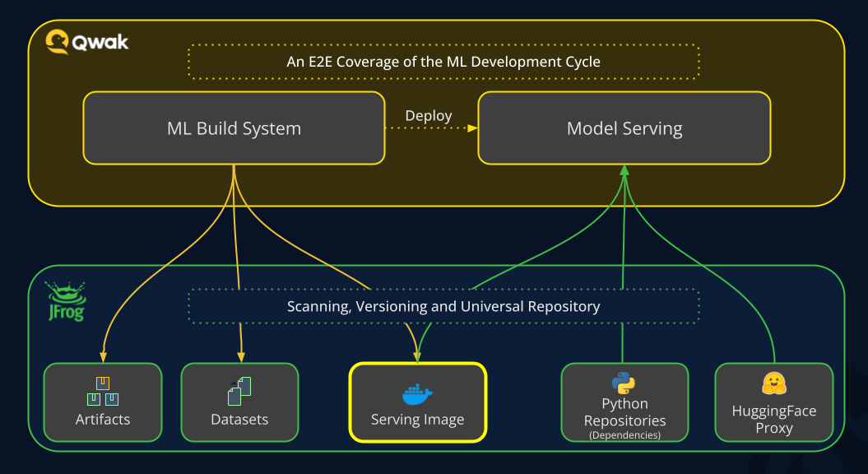Expand the Python Repositories dependencies card
Screen dimensions: 868x474
(624, 402)
